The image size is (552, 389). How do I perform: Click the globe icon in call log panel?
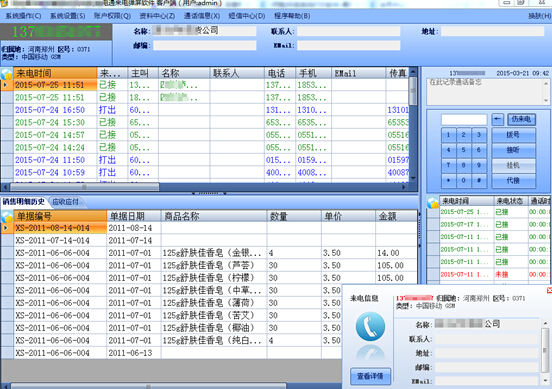pyautogui.click(x=433, y=202)
